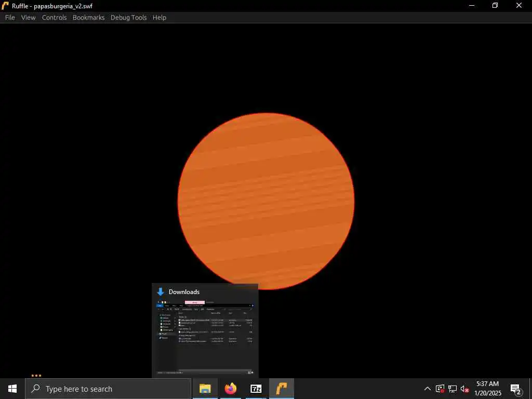Open the clock and date flyout
This screenshot has width=532, height=399.
pyautogui.click(x=487, y=389)
